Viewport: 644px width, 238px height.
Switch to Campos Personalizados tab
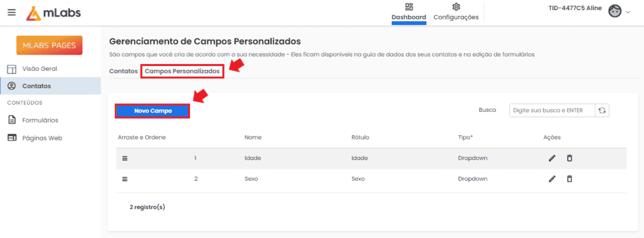tap(182, 71)
